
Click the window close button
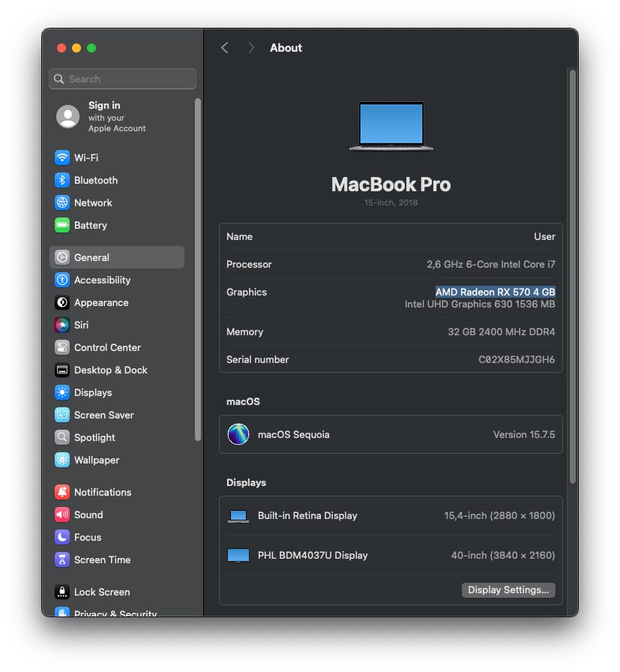point(61,48)
